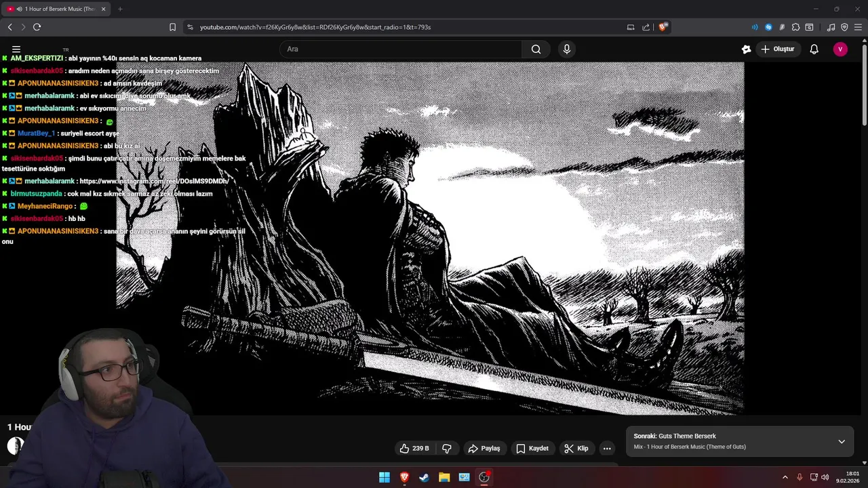
Task: Click the microphone tray icon
Action: 800,477
